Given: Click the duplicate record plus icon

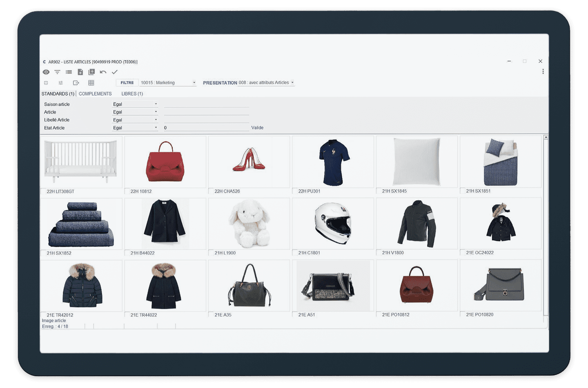Looking at the screenshot, I should (x=91, y=72).
